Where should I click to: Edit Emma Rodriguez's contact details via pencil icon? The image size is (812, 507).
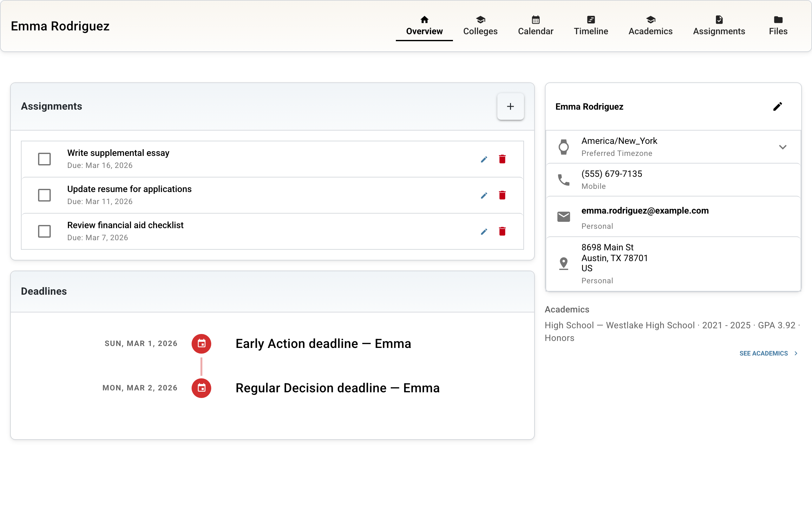coord(778,106)
